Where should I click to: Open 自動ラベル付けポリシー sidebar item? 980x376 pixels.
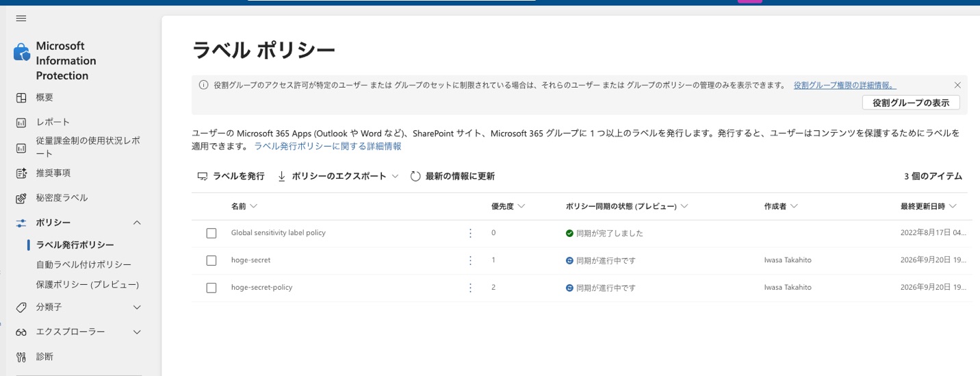[x=83, y=265]
